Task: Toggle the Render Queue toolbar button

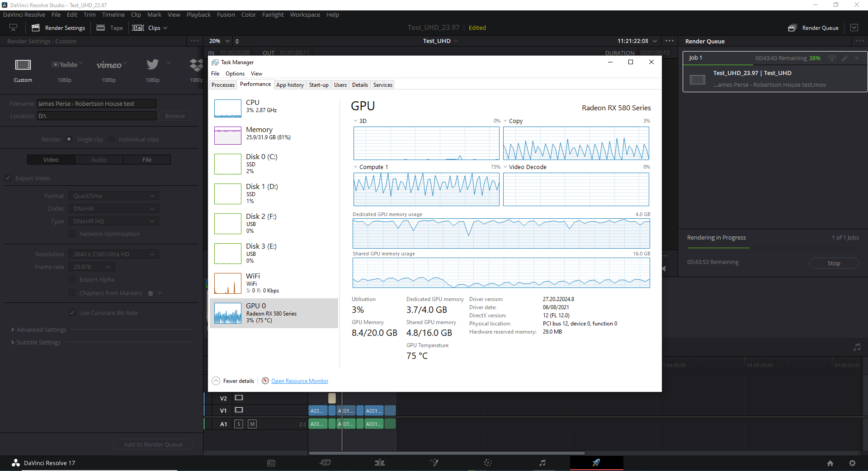Action: tap(814, 28)
